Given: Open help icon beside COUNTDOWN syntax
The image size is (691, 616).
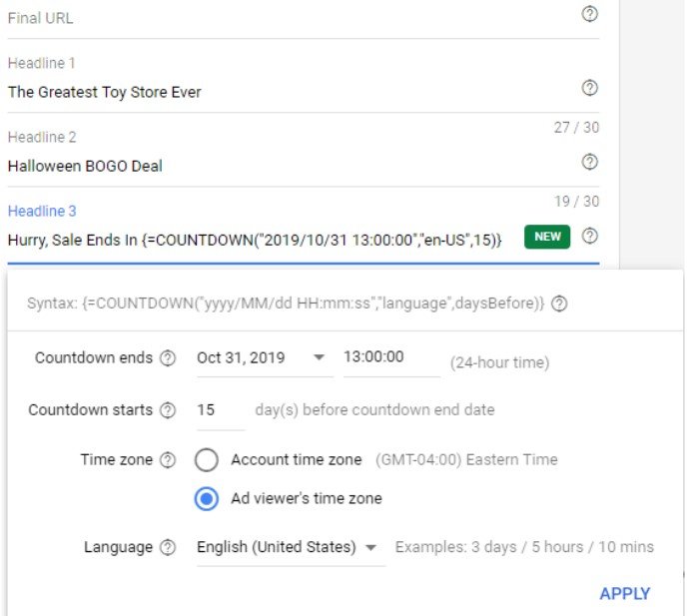Looking at the screenshot, I should (x=559, y=305).
